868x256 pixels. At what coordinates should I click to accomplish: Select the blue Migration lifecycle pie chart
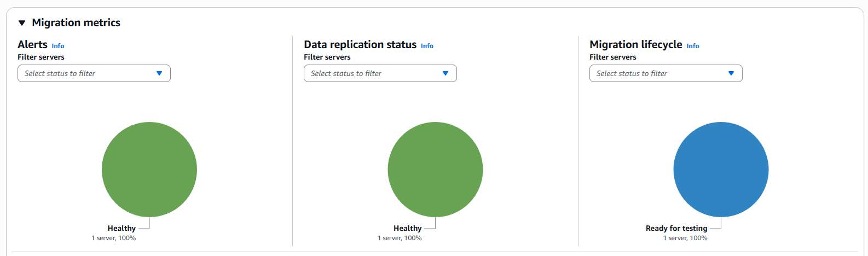(721, 170)
